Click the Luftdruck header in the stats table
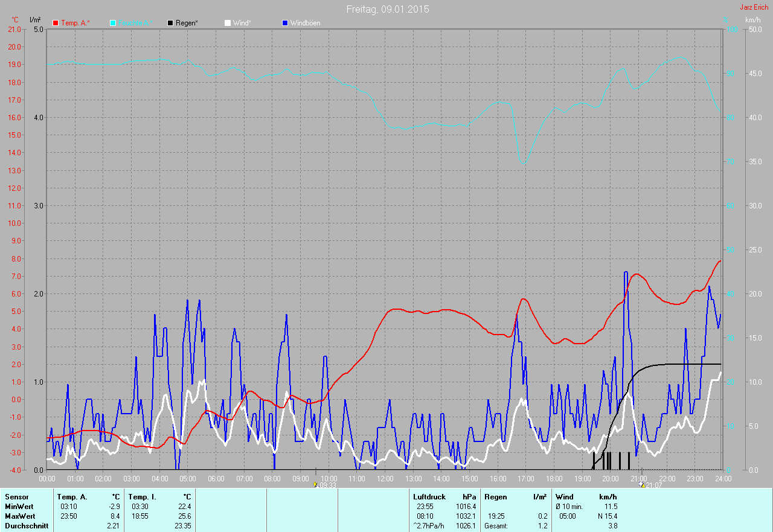 click(x=429, y=497)
